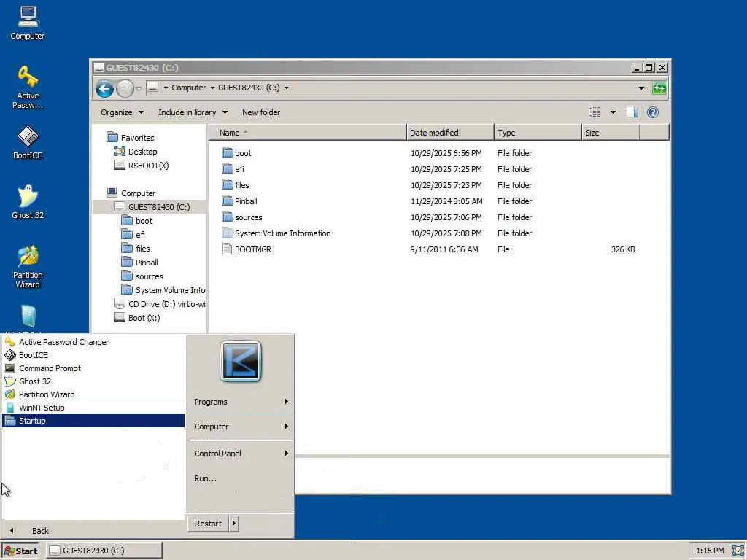Click the green refresh button in address bar
Screen dimensions: 747x560
point(659,88)
